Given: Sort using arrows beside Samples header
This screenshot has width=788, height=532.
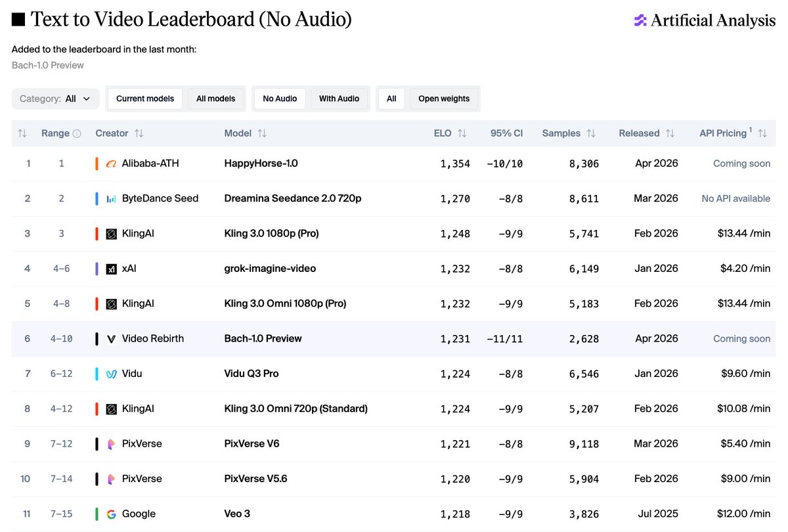Looking at the screenshot, I should [x=591, y=133].
